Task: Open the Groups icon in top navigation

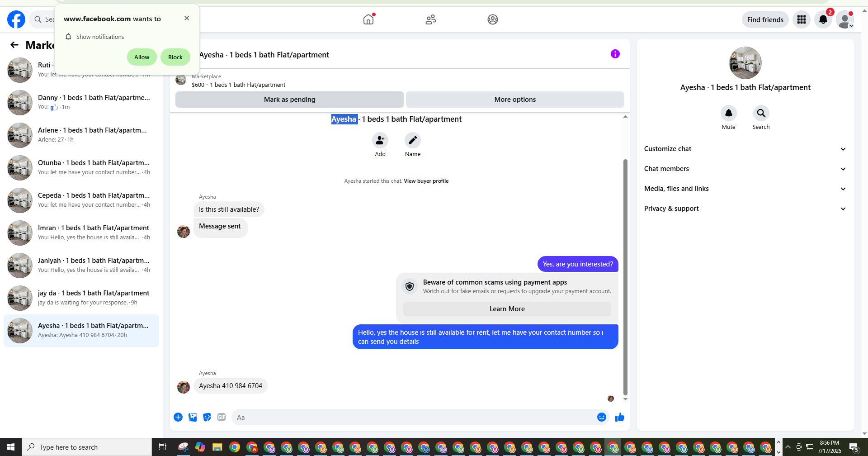Action: pos(493,19)
